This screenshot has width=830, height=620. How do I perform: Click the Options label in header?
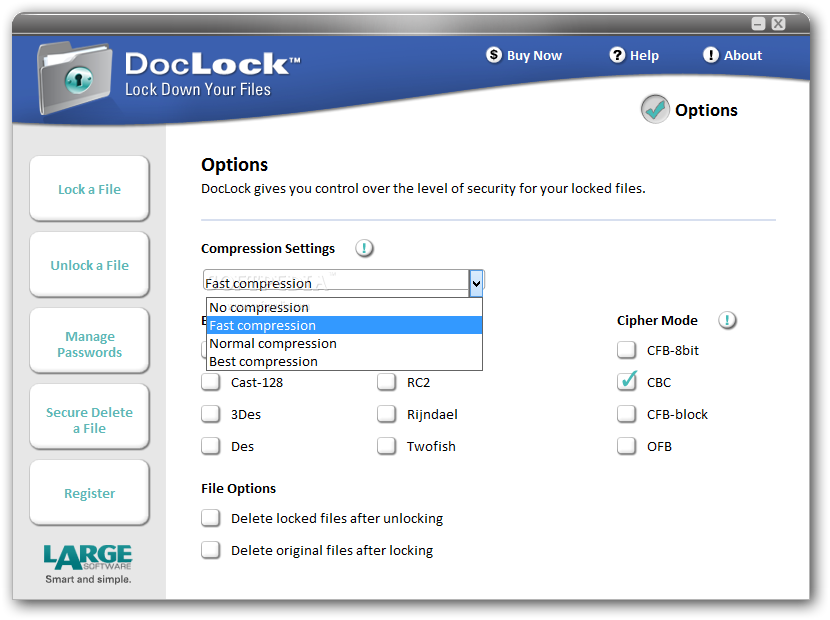coord(706,110)
